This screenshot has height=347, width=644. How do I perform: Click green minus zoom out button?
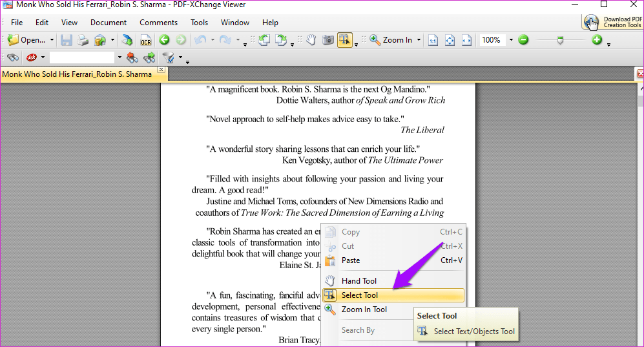click(x=523, y=40)
